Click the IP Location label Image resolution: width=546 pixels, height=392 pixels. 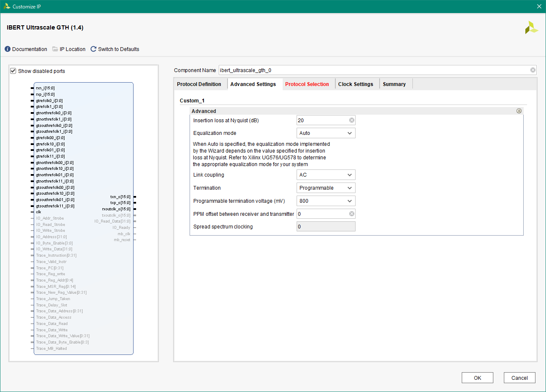(72, 49)
